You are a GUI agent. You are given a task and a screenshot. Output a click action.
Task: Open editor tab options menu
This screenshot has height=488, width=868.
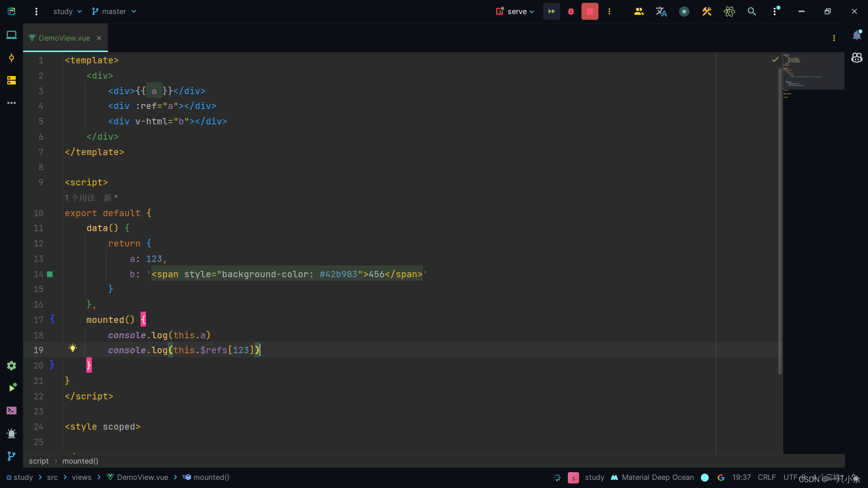[834, 38]
